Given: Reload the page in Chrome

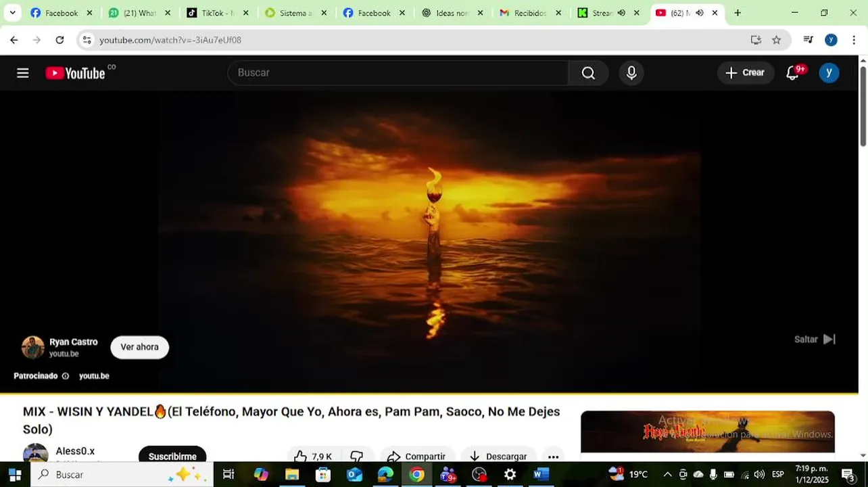Looking at the screenshot, I should coord(59,40).
